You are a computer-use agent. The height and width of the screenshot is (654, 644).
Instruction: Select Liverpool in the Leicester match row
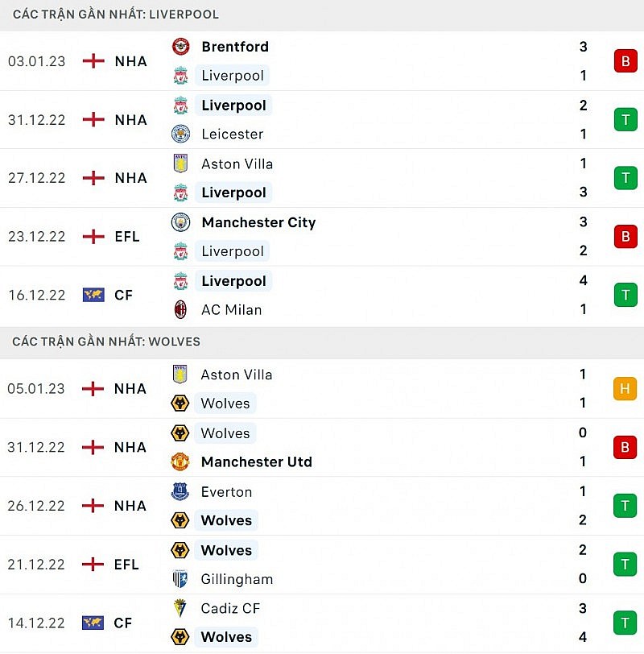click(233, 106)
